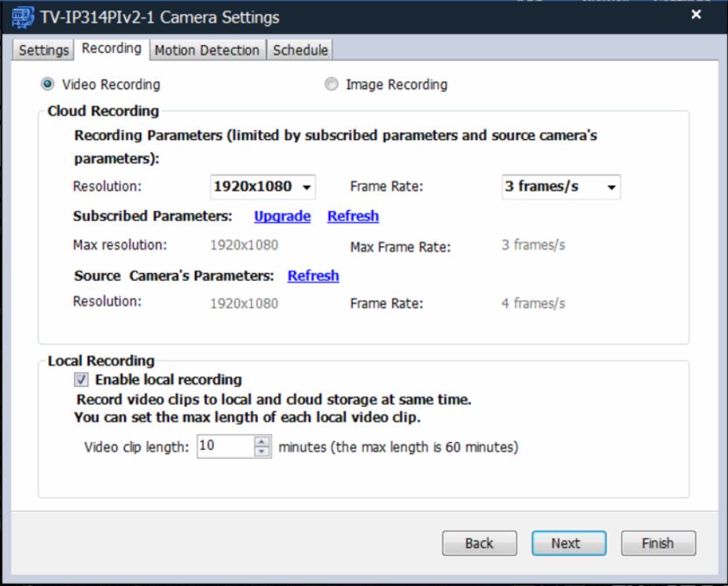Viewport: 728px width, 586px height.
Task: Refresh the Subscribed Parameters
Action: point(353,216)
